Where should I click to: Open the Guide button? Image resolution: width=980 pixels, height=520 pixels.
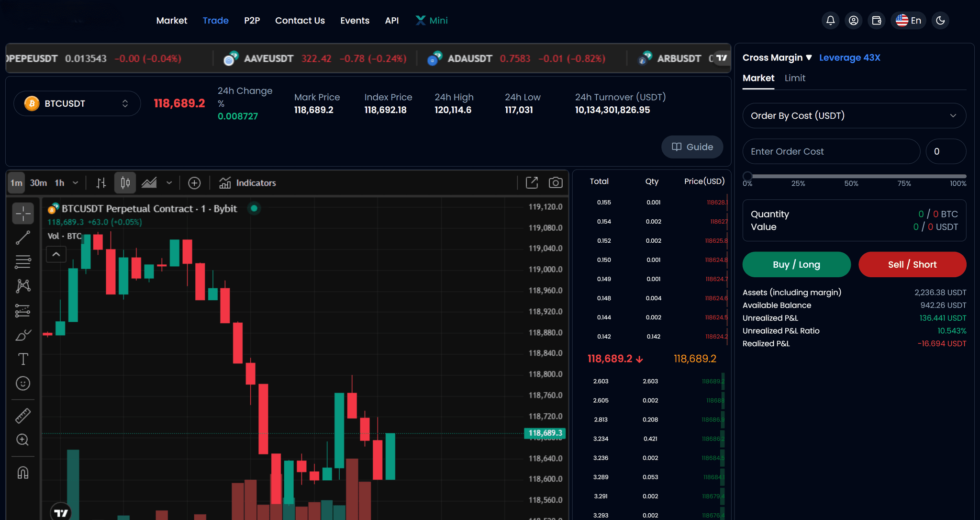pyautogui.click(x=692, y=147)
